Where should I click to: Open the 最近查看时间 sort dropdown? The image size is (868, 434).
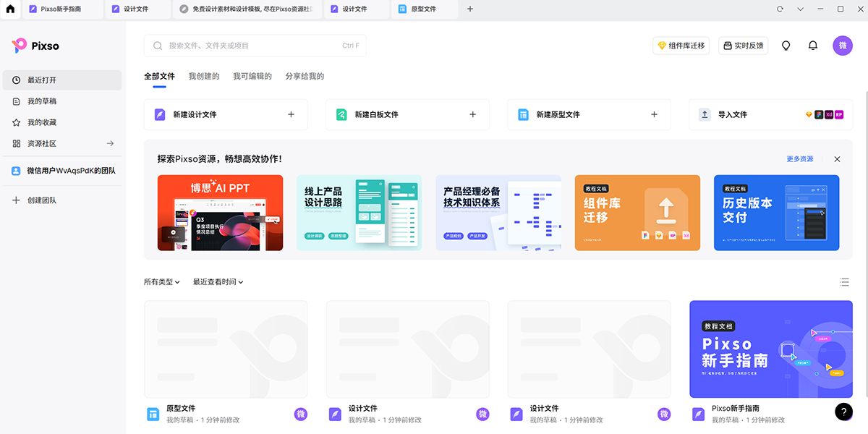click(218, 282)
